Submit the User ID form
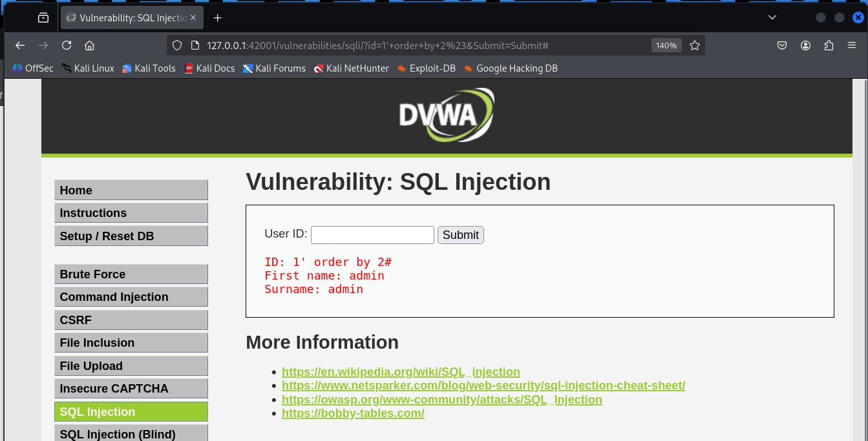Screen dimensions: 868x441 point(461,235)
